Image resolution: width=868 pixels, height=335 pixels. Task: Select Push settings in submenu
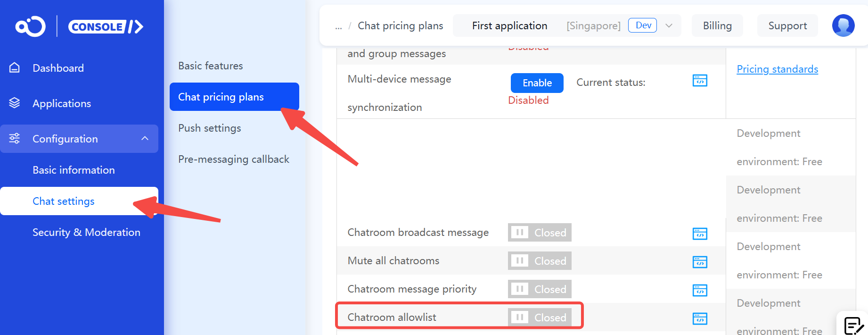coord(210,128)
